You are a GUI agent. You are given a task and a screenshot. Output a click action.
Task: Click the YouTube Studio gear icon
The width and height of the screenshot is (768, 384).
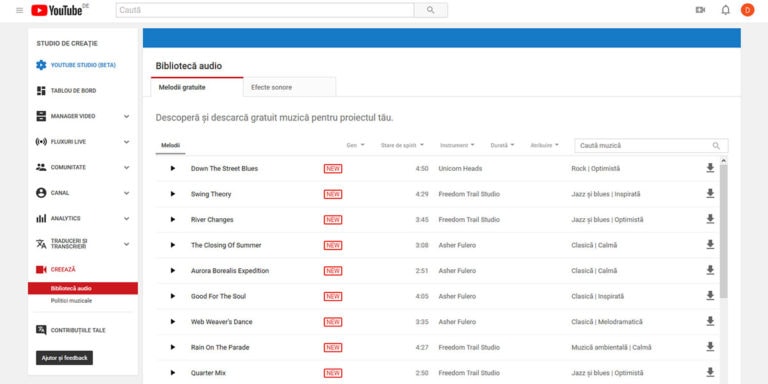(x=41, y=65)
